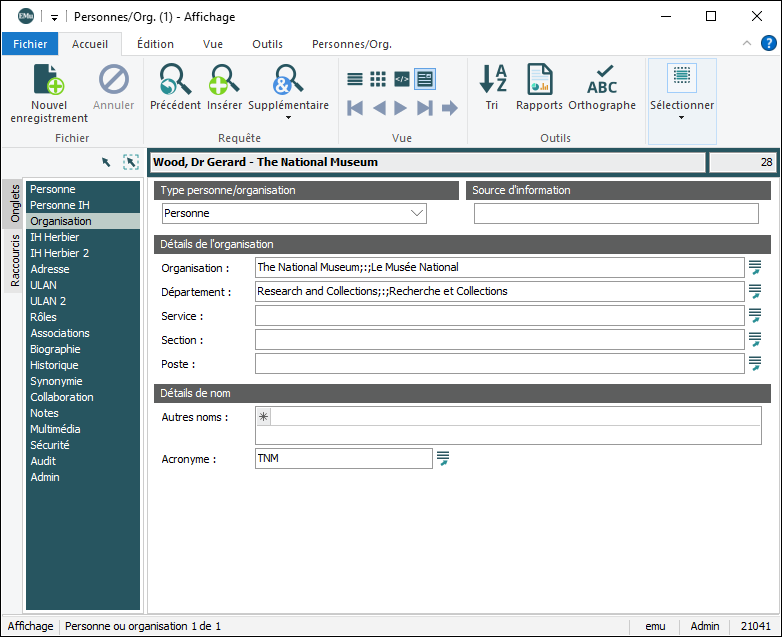Open the Tri sort tool
Viewport: 782px width, 637px height.
pos(492,80)
